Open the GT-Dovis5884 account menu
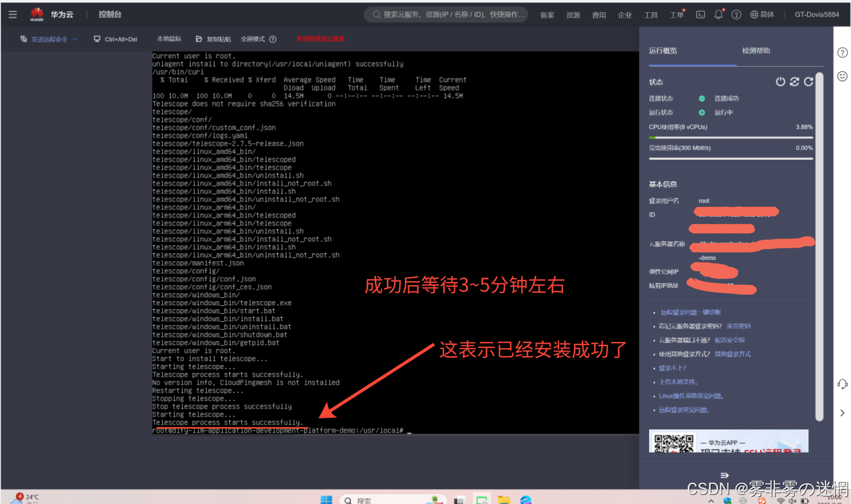 816,15
